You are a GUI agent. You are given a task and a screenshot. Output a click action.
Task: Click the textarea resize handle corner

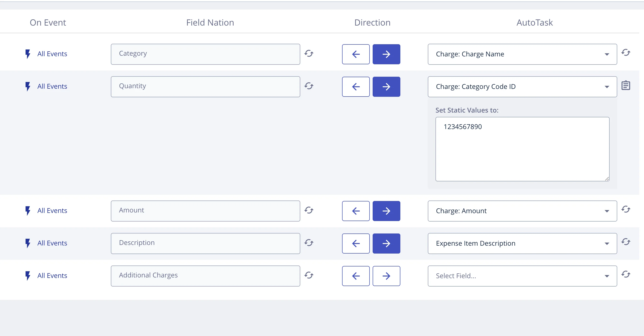[x=607, y=179]
